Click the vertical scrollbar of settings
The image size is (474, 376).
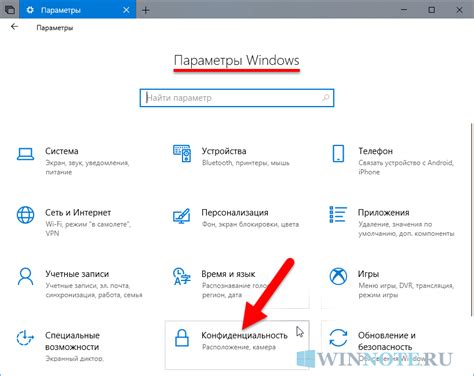click(471, 220)
